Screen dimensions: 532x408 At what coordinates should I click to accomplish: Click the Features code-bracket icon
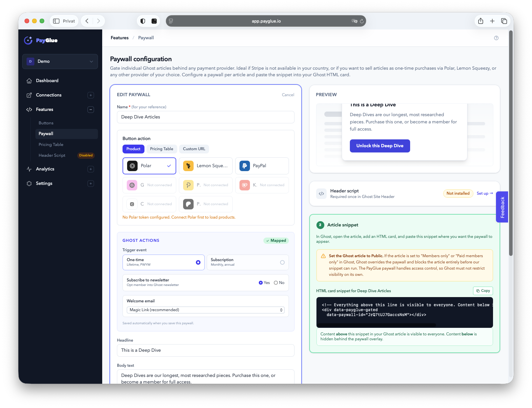click(29, 110)
